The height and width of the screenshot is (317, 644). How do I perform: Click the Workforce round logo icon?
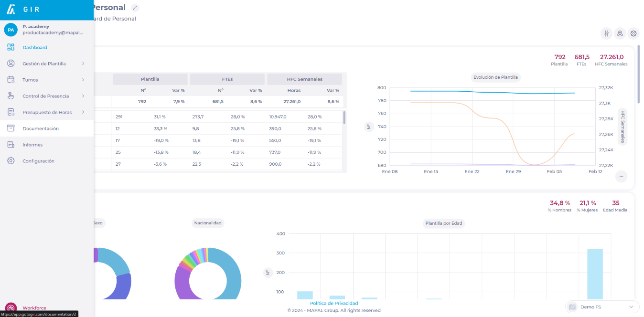[11, 308]
